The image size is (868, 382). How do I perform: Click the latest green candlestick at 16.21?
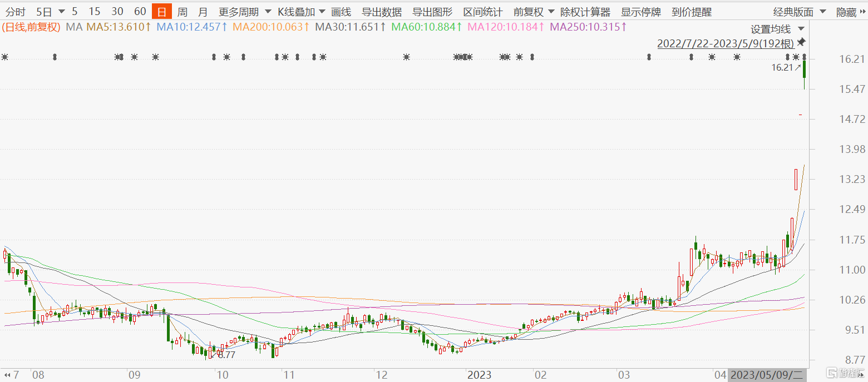[804, 75]
